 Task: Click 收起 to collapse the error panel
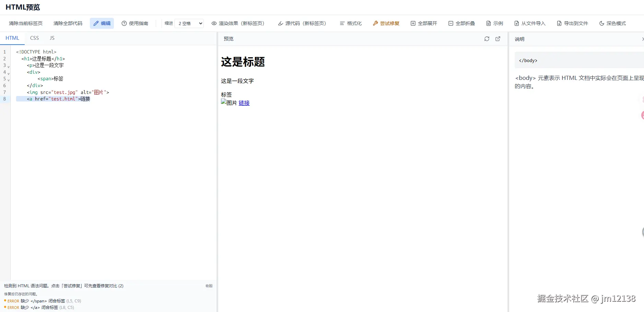click(209, 286)
